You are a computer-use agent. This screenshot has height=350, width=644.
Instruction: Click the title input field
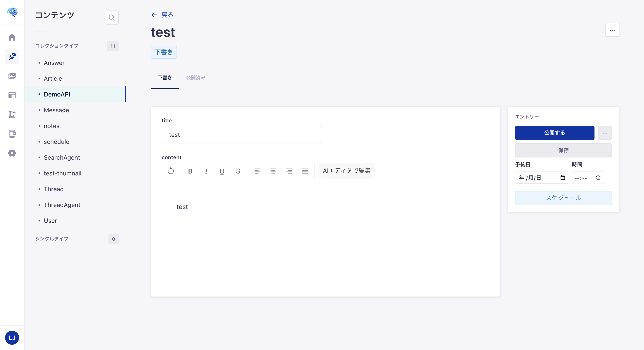tap(242, 135)
